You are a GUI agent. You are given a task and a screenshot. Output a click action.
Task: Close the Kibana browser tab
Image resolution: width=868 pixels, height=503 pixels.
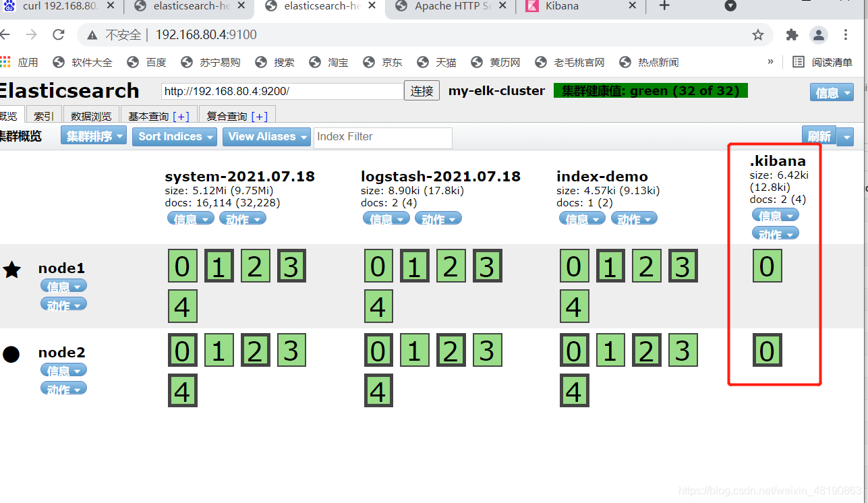tap(632, 6)
